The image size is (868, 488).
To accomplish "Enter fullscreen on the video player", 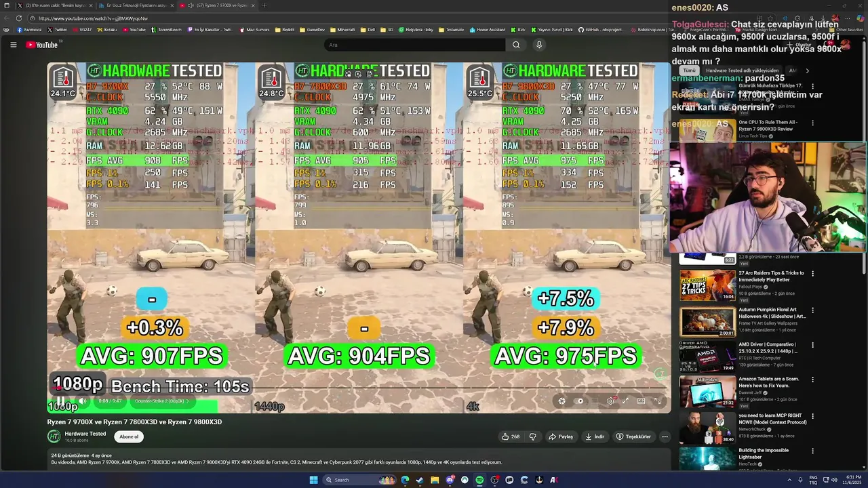I will pos(657,401).
